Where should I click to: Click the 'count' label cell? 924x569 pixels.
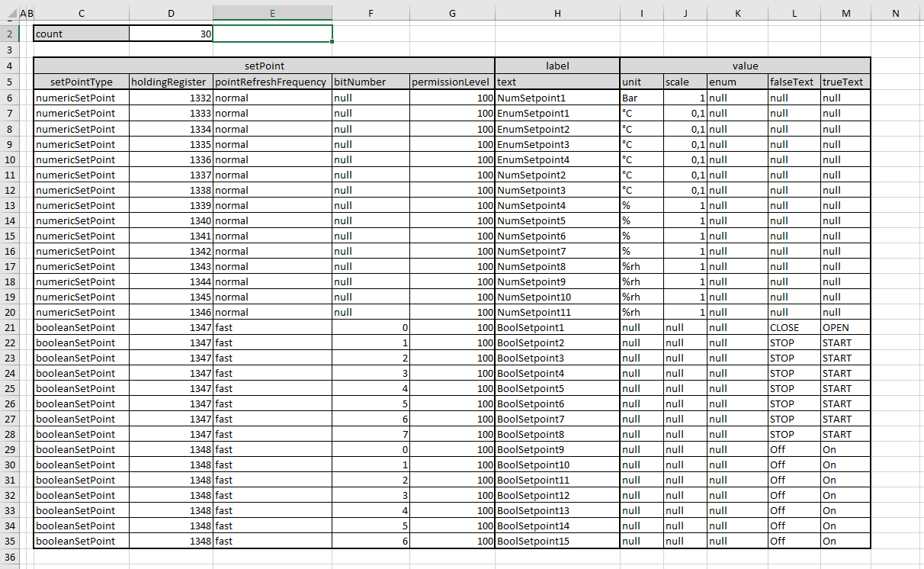pyautogui.click(x=81, y=34)
